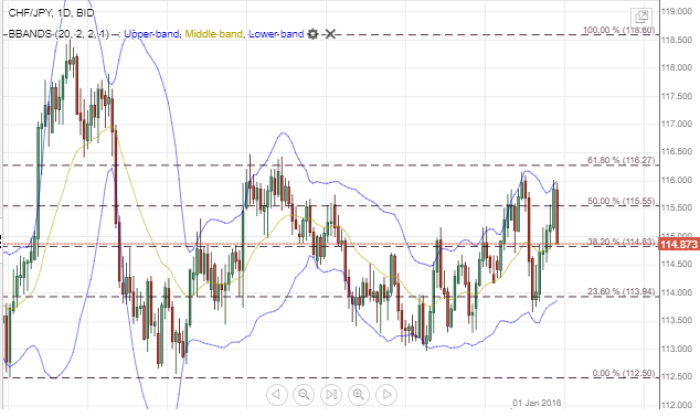The image size is (700, 417).
Task: Click the 116.500 price axis label
Action: pyautogui.click(x=677, y=152)
